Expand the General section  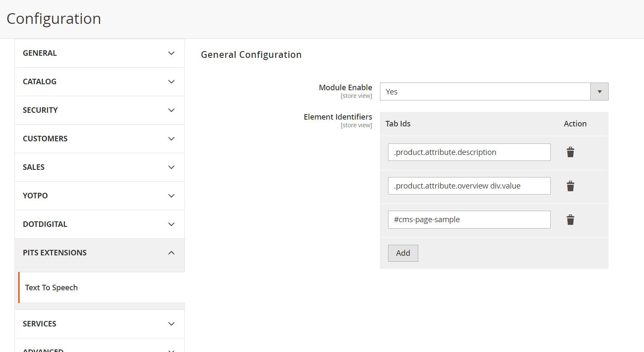point(100,53)
